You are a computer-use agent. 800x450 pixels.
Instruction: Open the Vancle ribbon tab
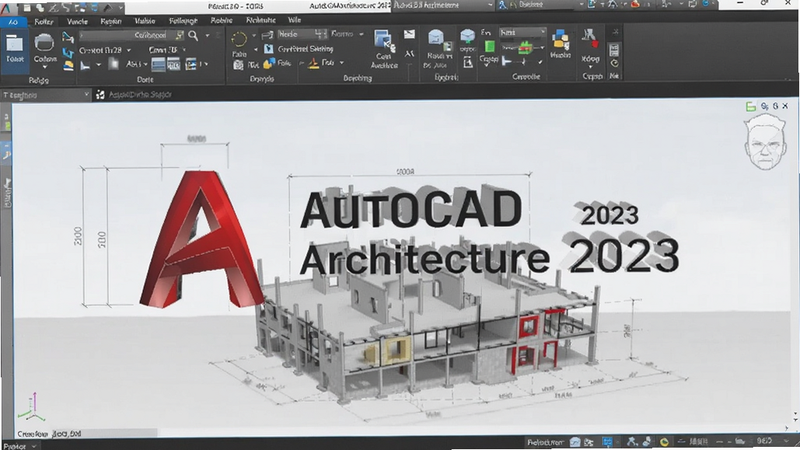(x=77, y=21)
